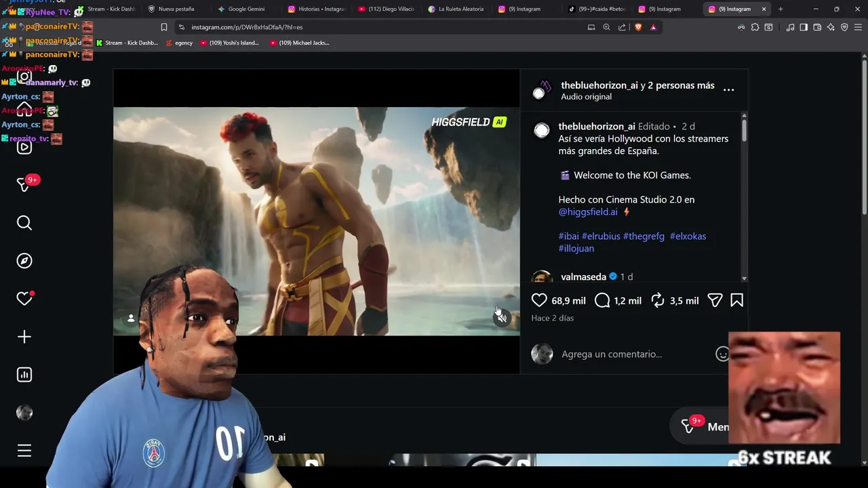Image resolution: width=868 pixels, height=488 pixels.
Task: Open the valmaseda commenter profile
Action: click(x=583, y=277)
